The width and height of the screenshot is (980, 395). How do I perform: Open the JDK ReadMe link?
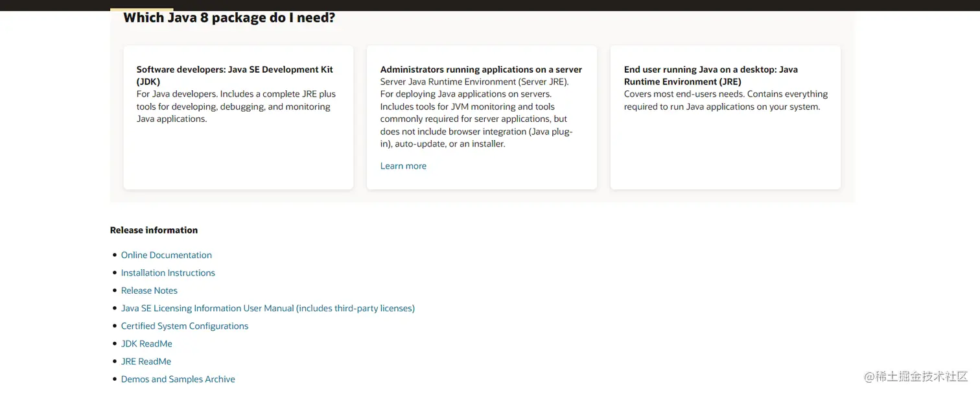coord(146,344)
